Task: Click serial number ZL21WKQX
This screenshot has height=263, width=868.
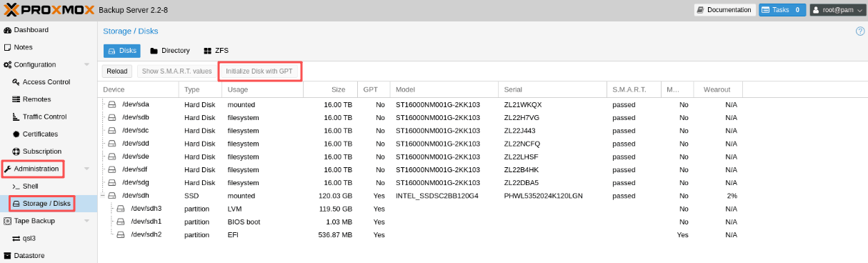Action: [523, 104]
